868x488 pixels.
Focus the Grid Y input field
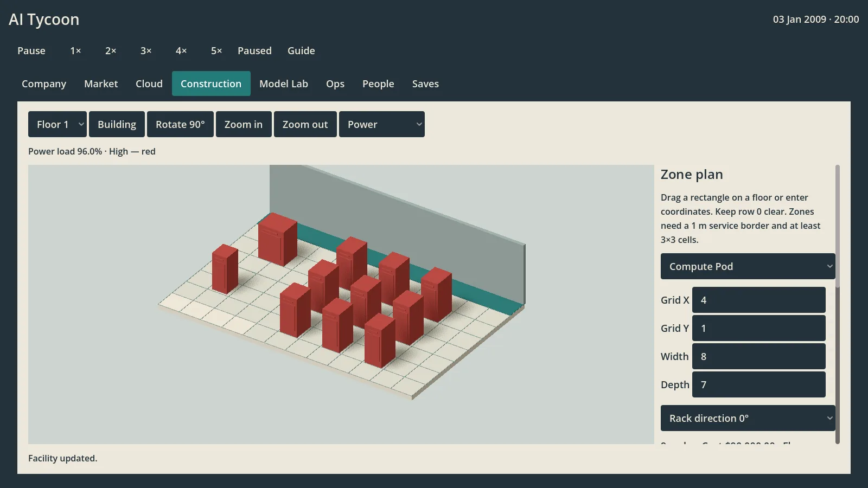[759, 328]
